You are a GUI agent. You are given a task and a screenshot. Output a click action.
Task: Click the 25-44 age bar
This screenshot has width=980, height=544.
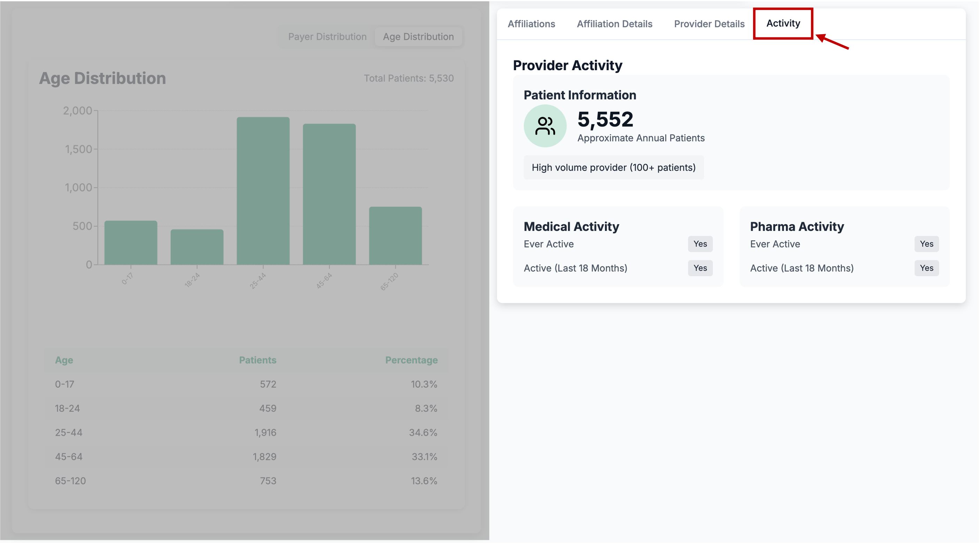point(263,191)
